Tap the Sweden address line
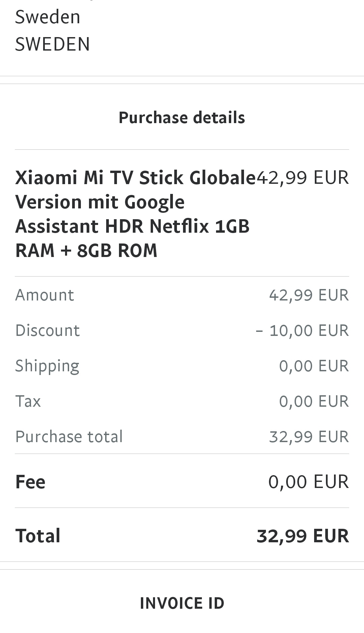Image resolution: width=364 pixels, height=633 pixels. pyautogui.click(x=48, y=17)
